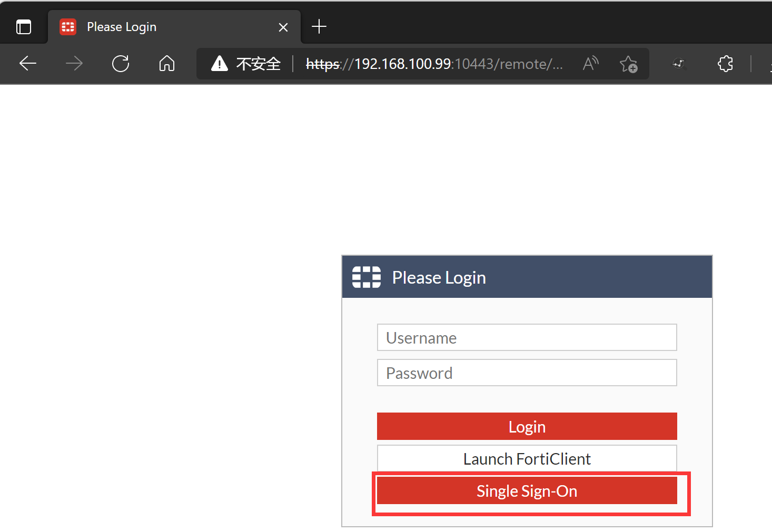Click the graph magnifier extension icon
Viewport: 772px width, 532px height.
tap(679, 64)
